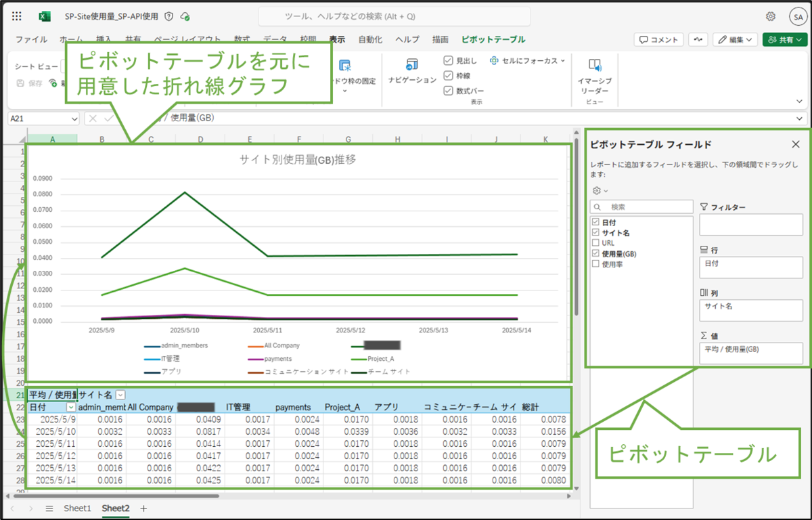Click the ウィンドウ枠の固定 icon

coord(345,66)
